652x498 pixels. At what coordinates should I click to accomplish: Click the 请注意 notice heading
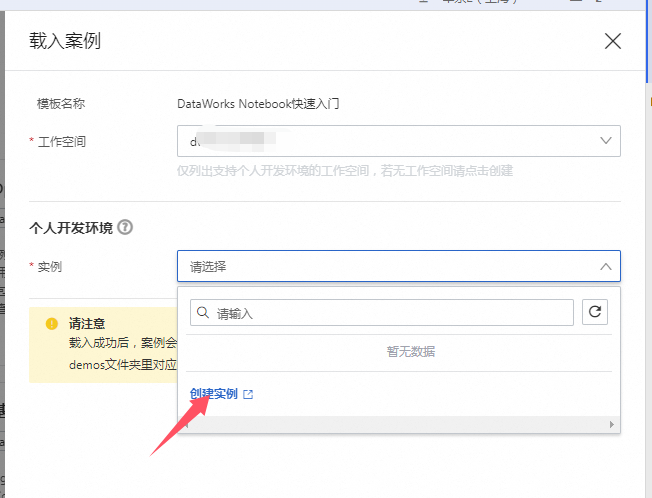click(x=87, y=323)
